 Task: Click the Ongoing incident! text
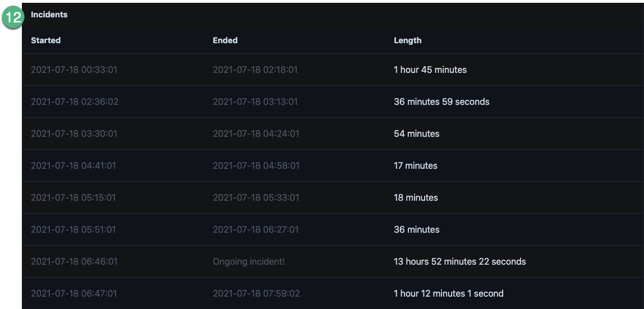click(249, 261)
